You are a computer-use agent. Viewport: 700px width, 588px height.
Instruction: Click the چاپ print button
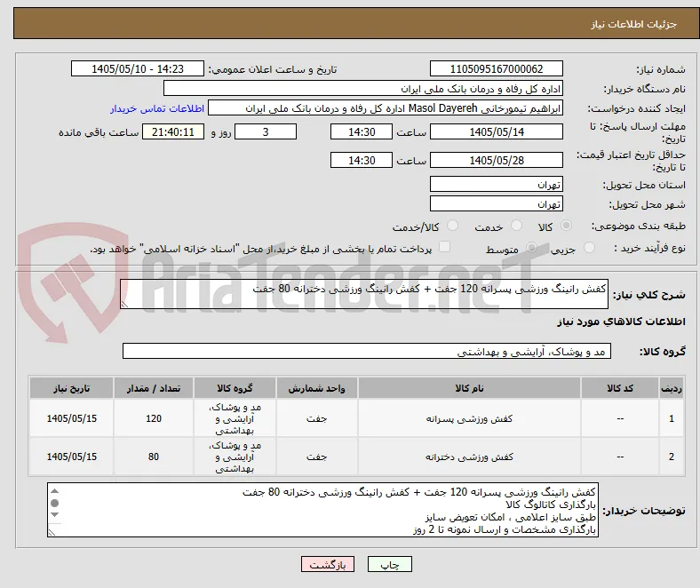[390, 564]
